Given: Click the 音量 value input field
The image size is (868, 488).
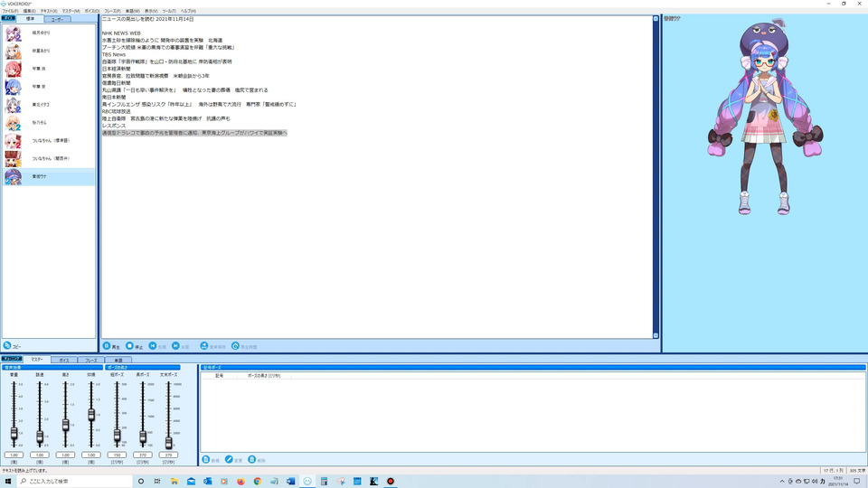Looking at the screenshot, I should click(14, 455).
